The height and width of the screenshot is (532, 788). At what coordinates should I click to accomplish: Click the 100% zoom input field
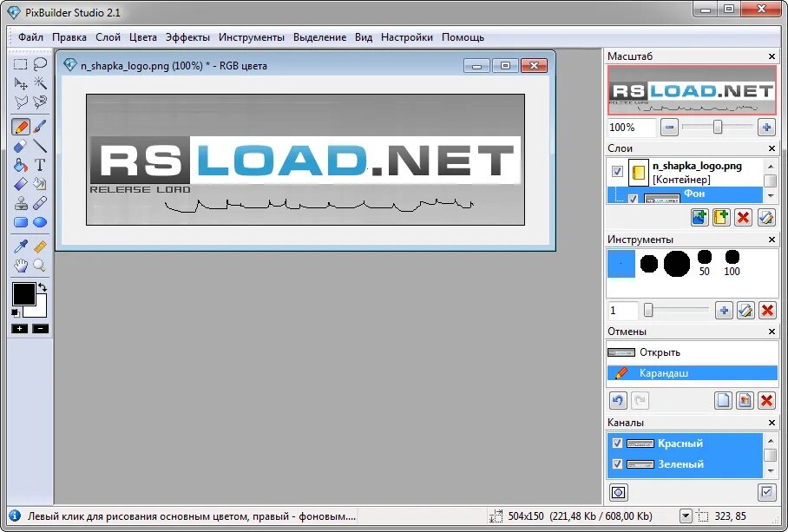[x=632, y=128]
